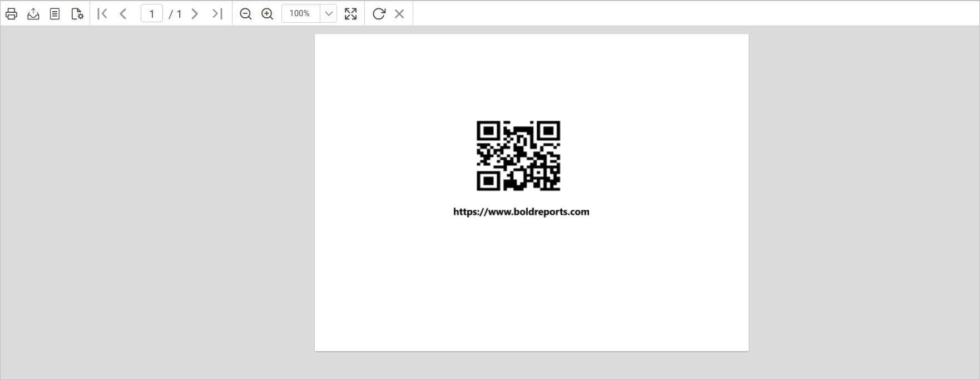Click the Stop loading X icon
The height and width of the screenshot is (380, 980).
click(399, 14)
